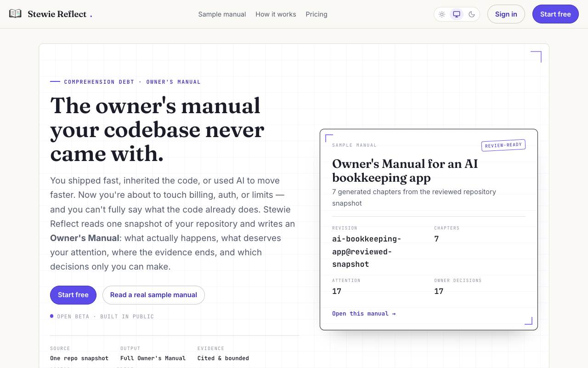Select system theme monitor icon
The width and height of the screenshot is (588, 368).
pyautogui.click(x=457, y=14)
